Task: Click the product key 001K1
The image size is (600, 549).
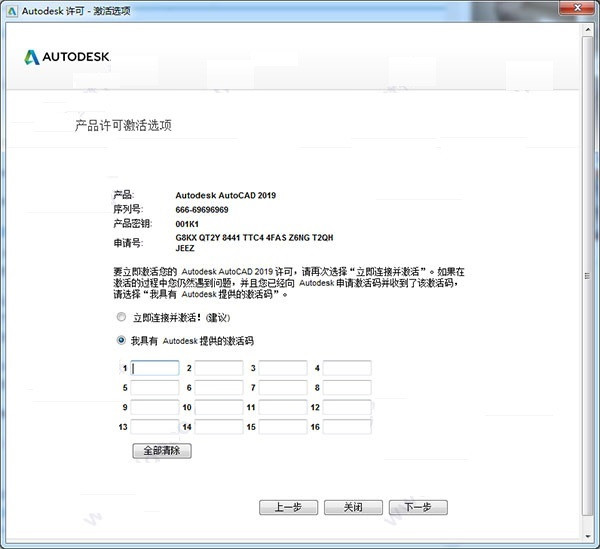Action: point(187,224)
